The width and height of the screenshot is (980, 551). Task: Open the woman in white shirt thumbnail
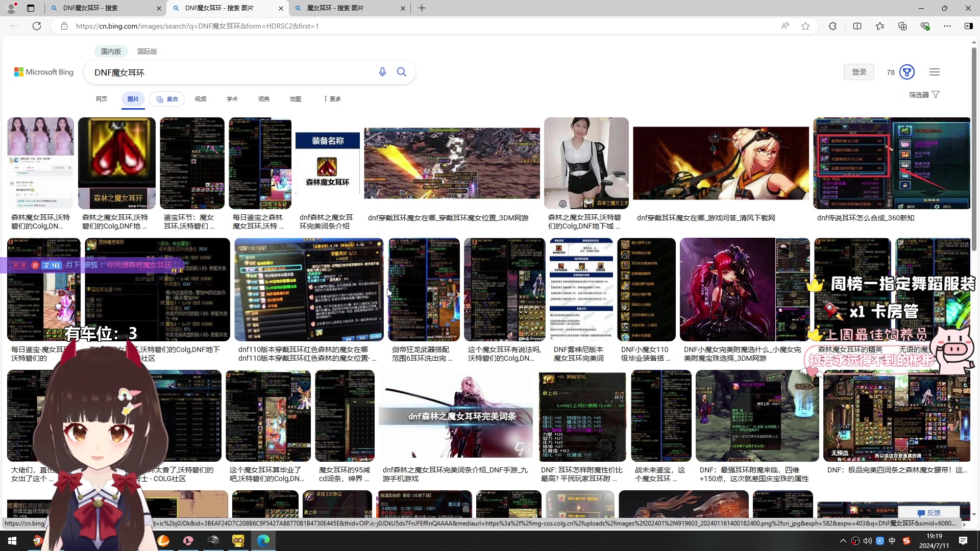pyautogui.click(x=586, y=163)
